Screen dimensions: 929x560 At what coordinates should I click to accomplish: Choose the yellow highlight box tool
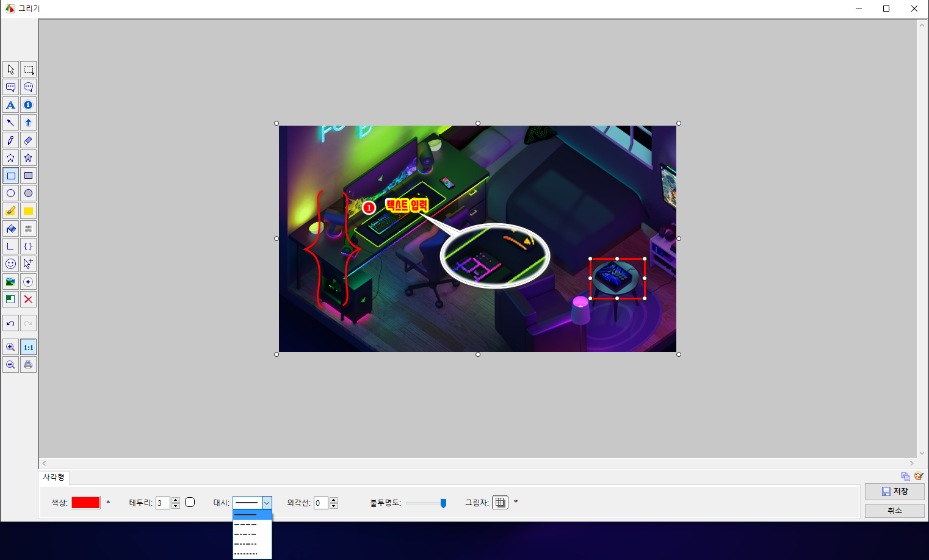click(28, 211)
